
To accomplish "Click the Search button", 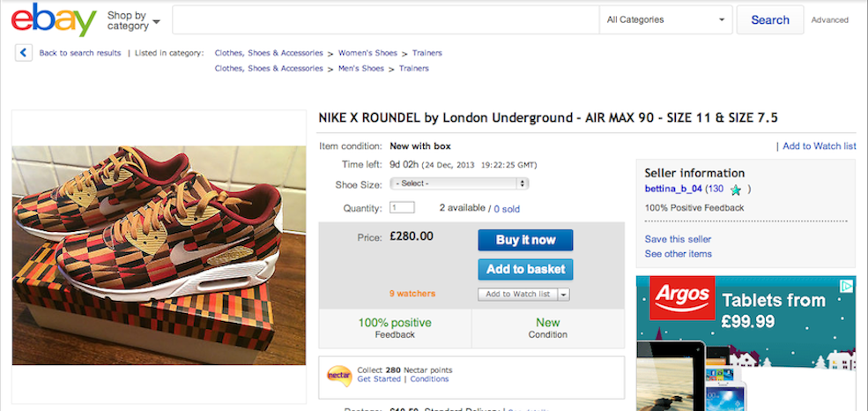I will [x=769, y=19].
